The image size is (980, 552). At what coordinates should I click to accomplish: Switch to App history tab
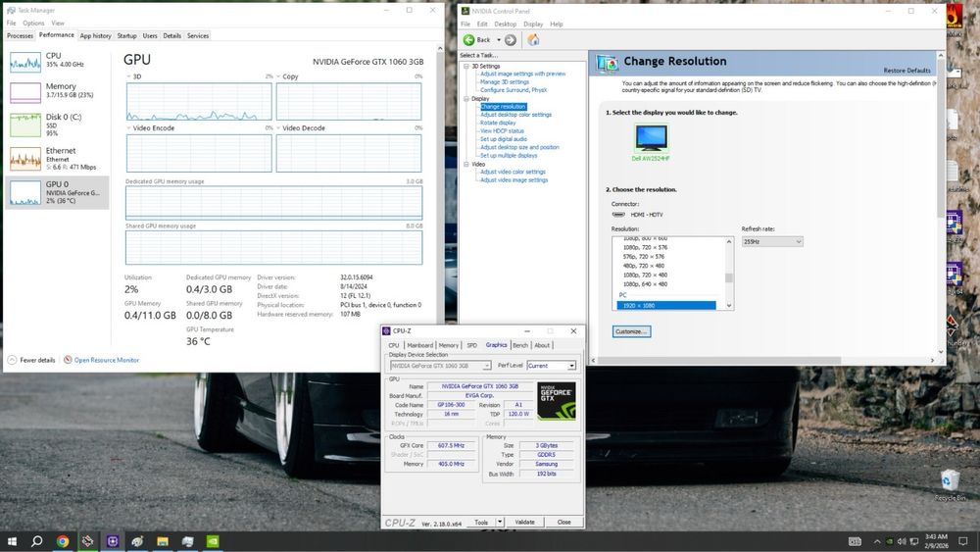tap(96, 36)
